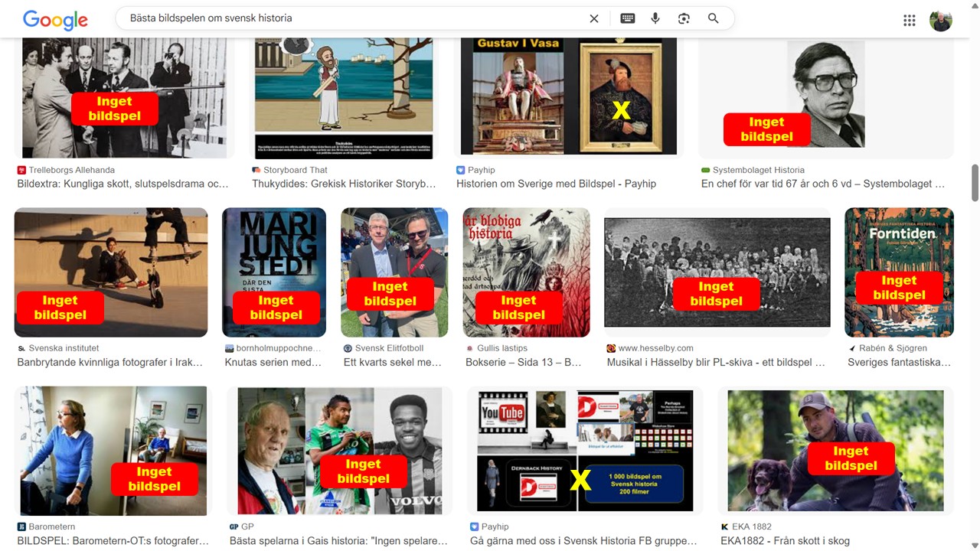Screen dimensions: 980x551
Task: Click 'Storyboard That' source name
Action: [296, 170]
